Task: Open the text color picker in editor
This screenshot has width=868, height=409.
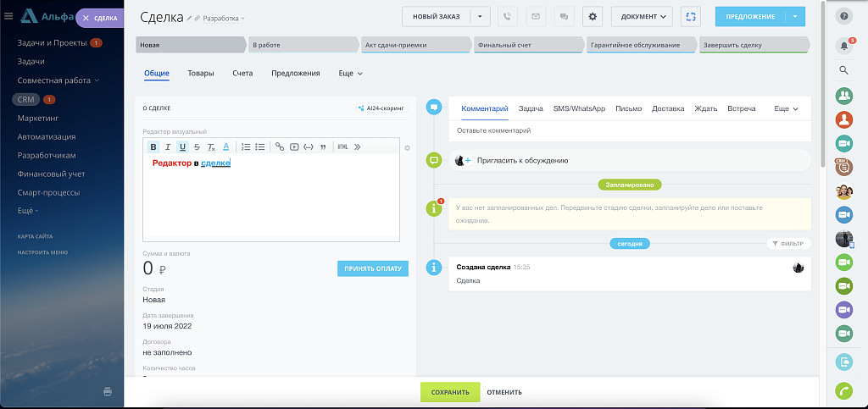Action: 225,146
